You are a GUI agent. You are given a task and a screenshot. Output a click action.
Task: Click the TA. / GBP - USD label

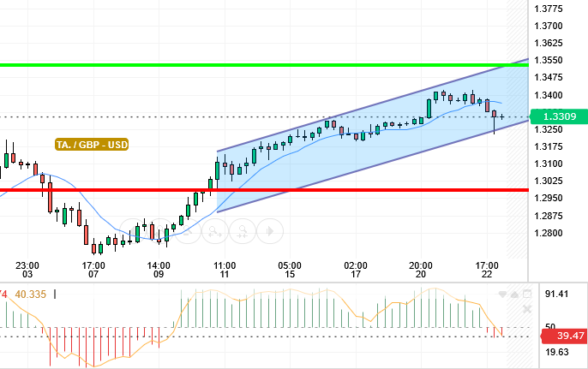pyautogui.click(x=92, y=145)
